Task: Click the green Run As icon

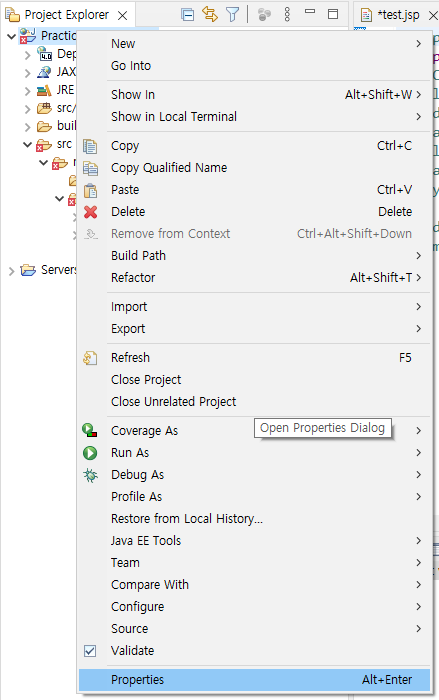Action: coord(90,453)
